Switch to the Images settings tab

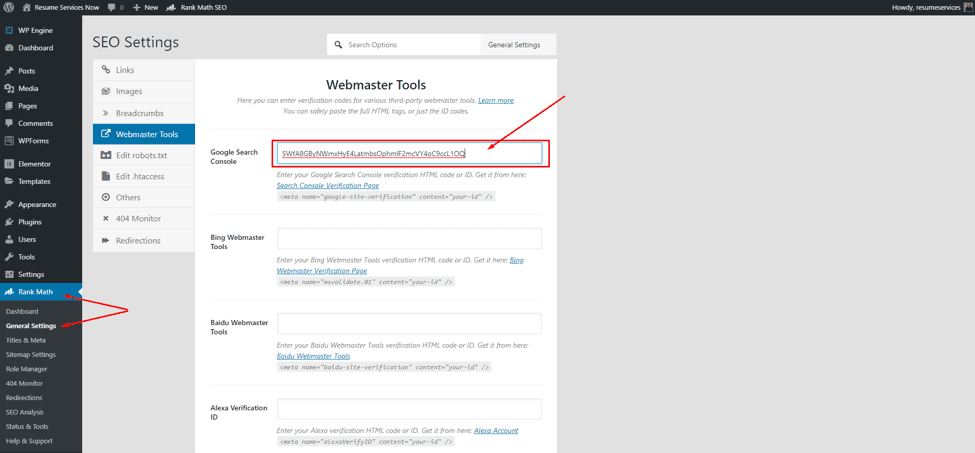(x=144, y=91)
